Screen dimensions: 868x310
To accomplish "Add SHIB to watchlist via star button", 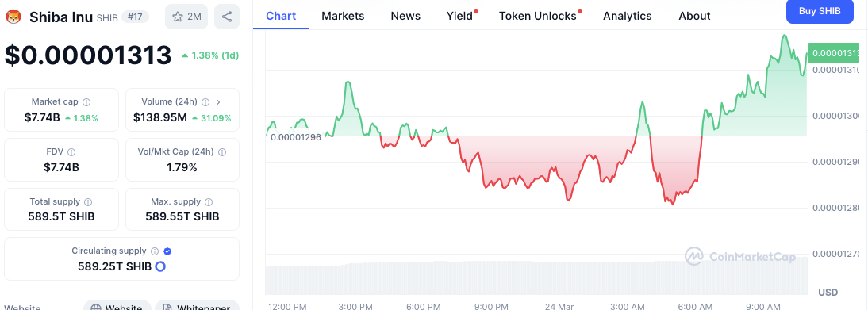I will [186, 17].
